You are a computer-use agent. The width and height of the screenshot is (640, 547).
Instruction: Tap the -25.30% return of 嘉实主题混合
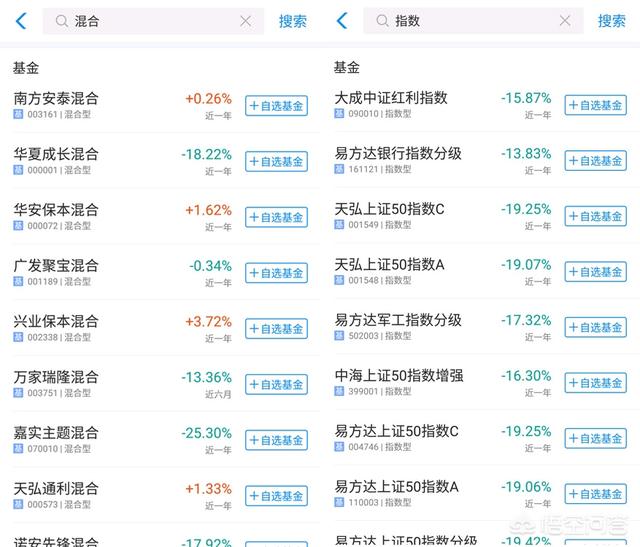pyautogui.click(x=207, y=433)
